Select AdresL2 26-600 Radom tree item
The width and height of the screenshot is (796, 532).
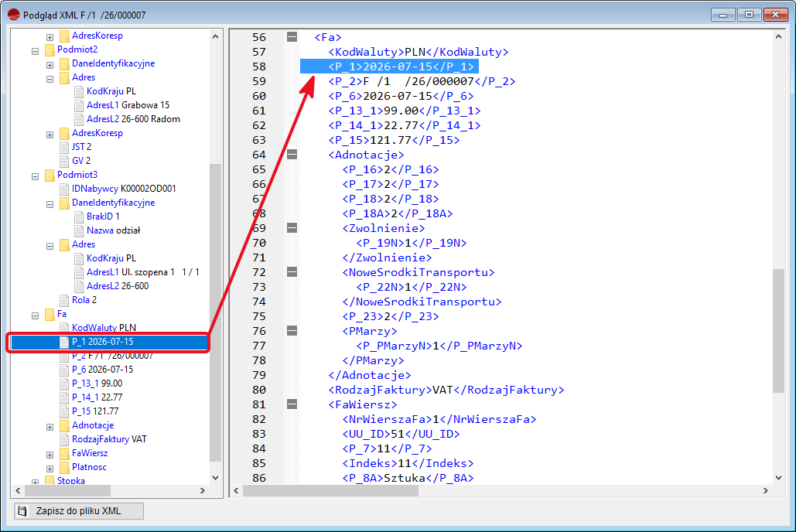click(133, 119)
